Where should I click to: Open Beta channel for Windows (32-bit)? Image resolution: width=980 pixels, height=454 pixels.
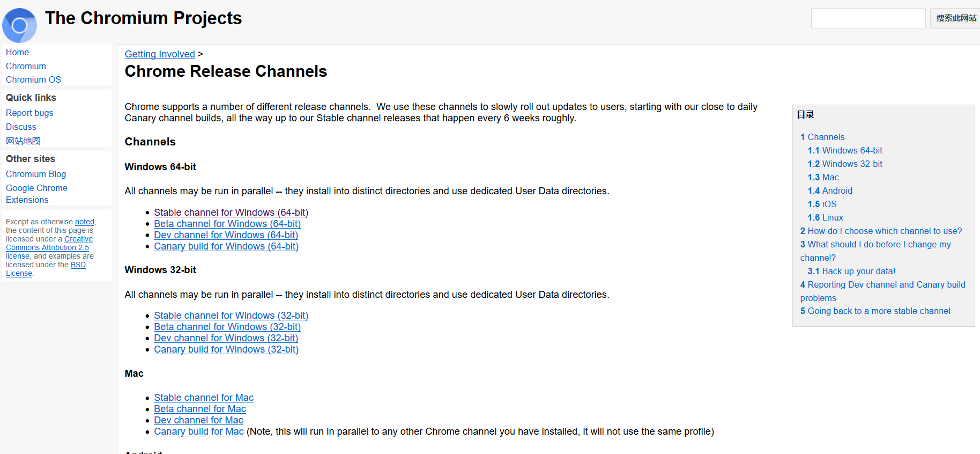click(x=227, y=327)
